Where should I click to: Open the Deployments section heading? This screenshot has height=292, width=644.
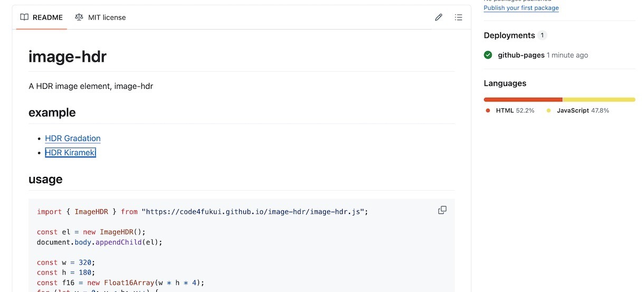[509, 35]
